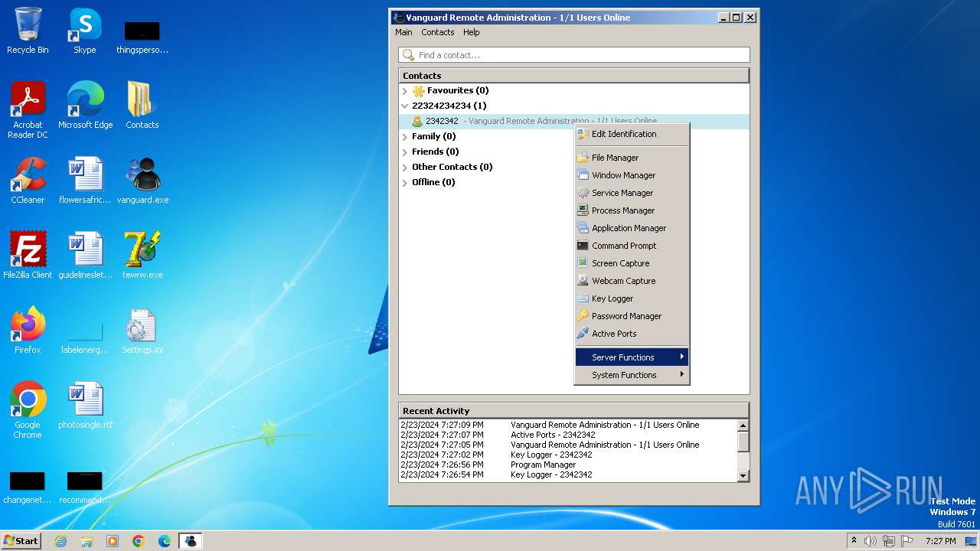The width and height of the screenshot is (980, 551).
Task: Click the volume icon in system tray
Action: tap(871, 541)
